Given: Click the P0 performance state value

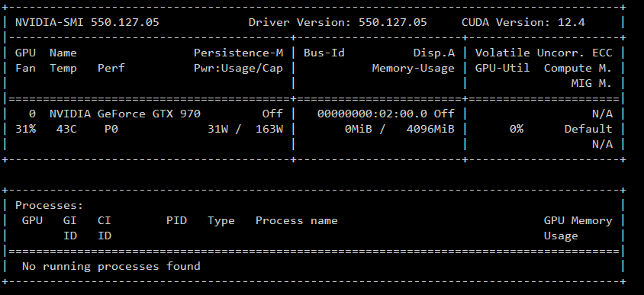Looking at the screenshot, I should pos(111,129).
